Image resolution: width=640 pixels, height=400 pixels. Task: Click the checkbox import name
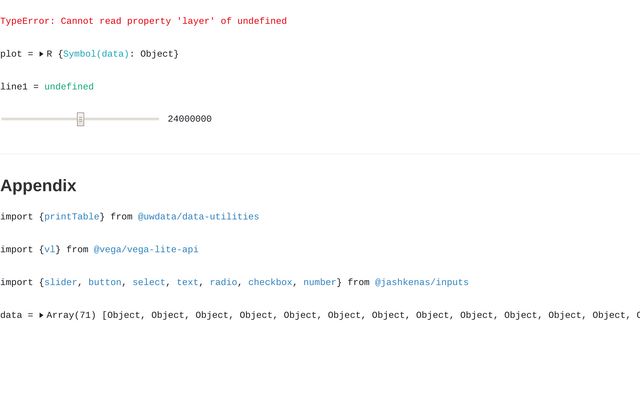(x=270, y=282)
